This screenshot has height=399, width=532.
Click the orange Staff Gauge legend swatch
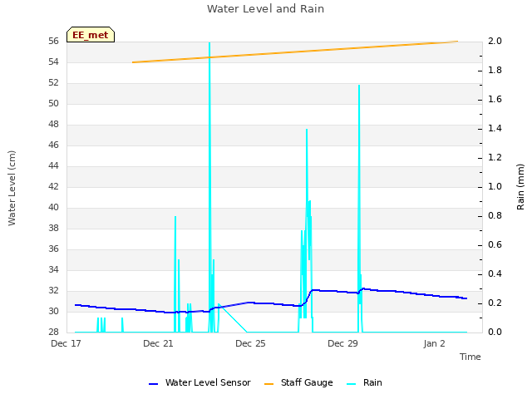[268, 384]
